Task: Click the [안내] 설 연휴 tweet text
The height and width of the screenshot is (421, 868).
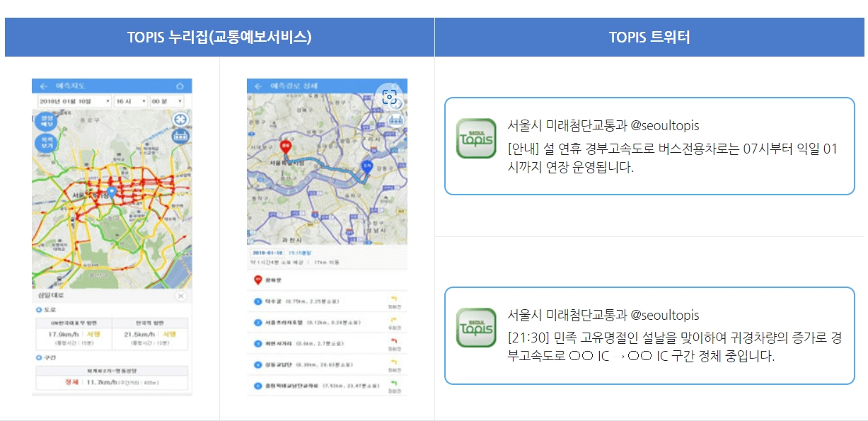Action: pyautogui.click(x=672, y=158)
